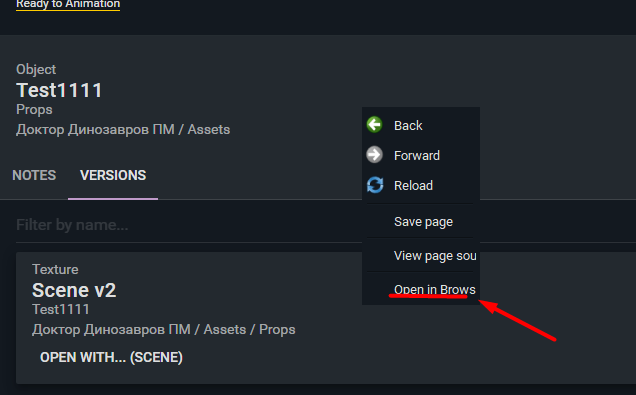
Task: Click the Props label under object title
Action: point(34,110)
